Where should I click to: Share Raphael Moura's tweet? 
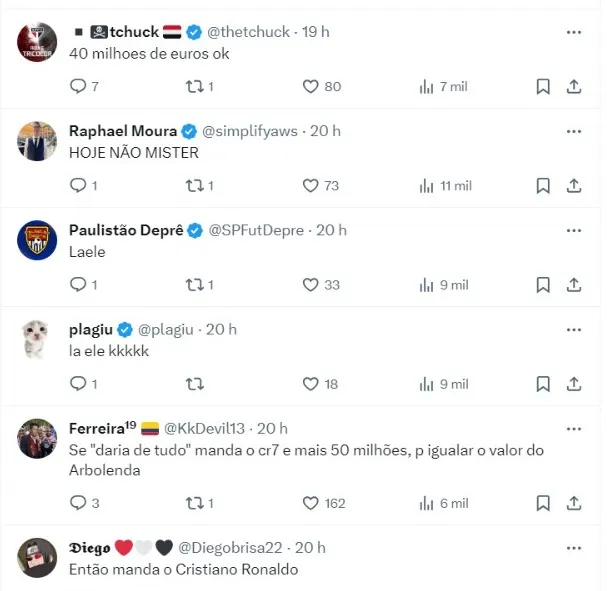574,186
